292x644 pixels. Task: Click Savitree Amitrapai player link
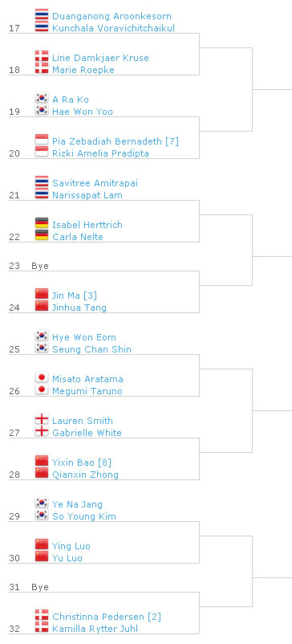[x=95, y=183]
